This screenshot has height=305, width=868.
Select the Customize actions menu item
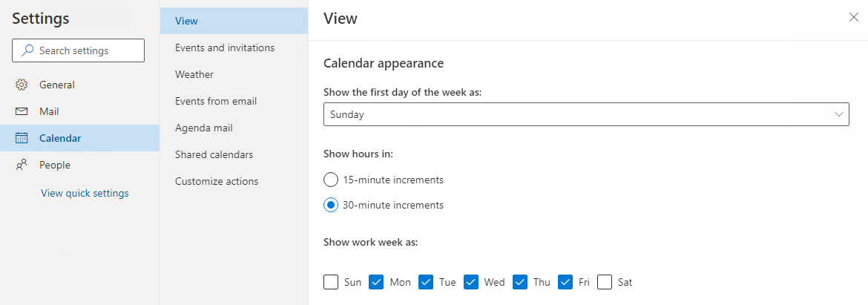pyautogui.click(x=217, y=181)
